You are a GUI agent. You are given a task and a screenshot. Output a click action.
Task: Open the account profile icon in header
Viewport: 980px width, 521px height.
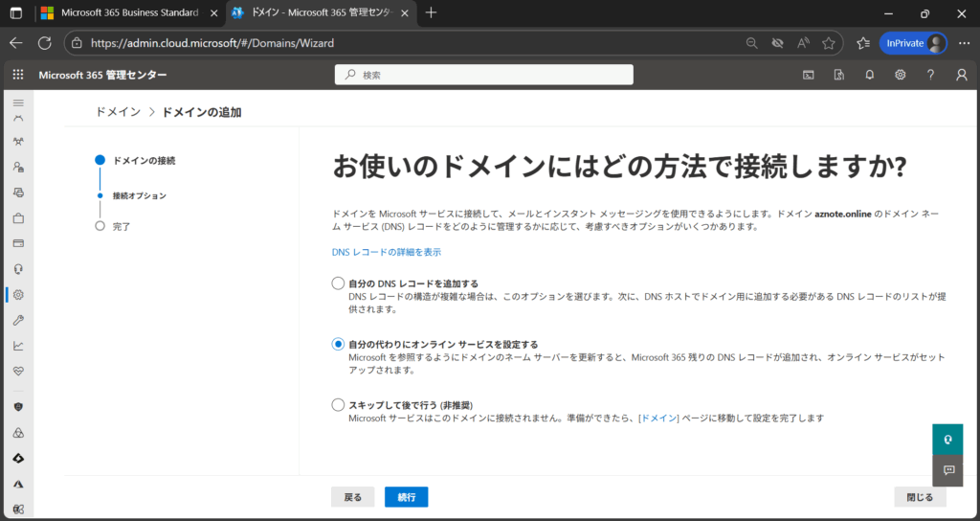tap(962, 75)
